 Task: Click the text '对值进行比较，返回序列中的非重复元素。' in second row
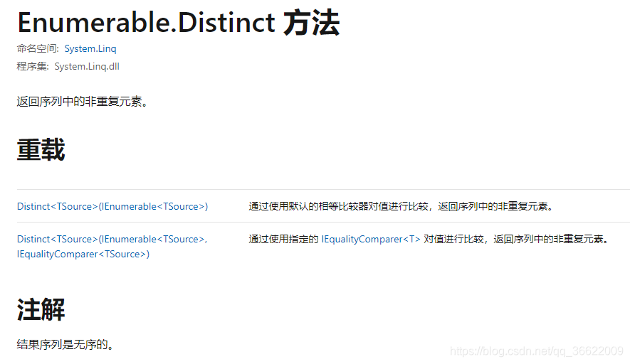click(x=516, y=239)
